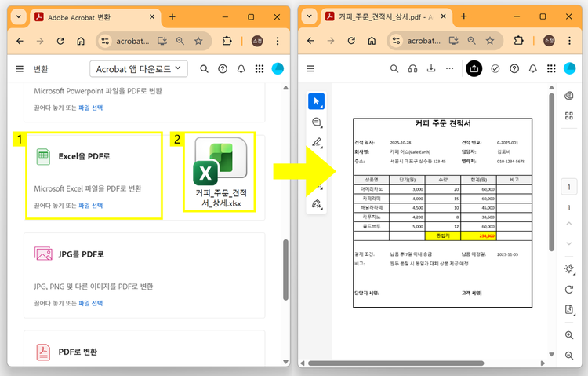Open hamburger menu in left Acrobat 변환 window
588x376 pixels.
[x=20, y=69]
